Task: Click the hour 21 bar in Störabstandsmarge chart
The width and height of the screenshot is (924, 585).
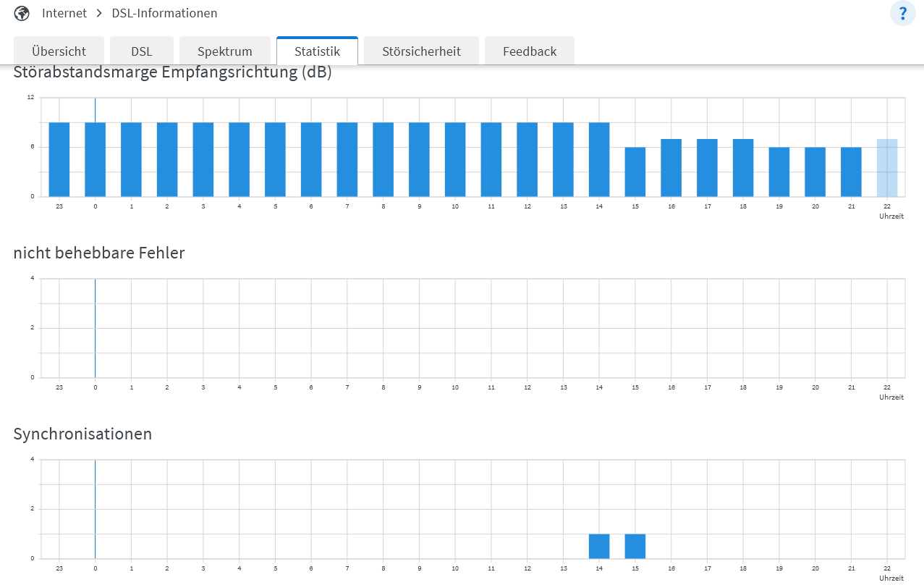Action: pos(851,172)
